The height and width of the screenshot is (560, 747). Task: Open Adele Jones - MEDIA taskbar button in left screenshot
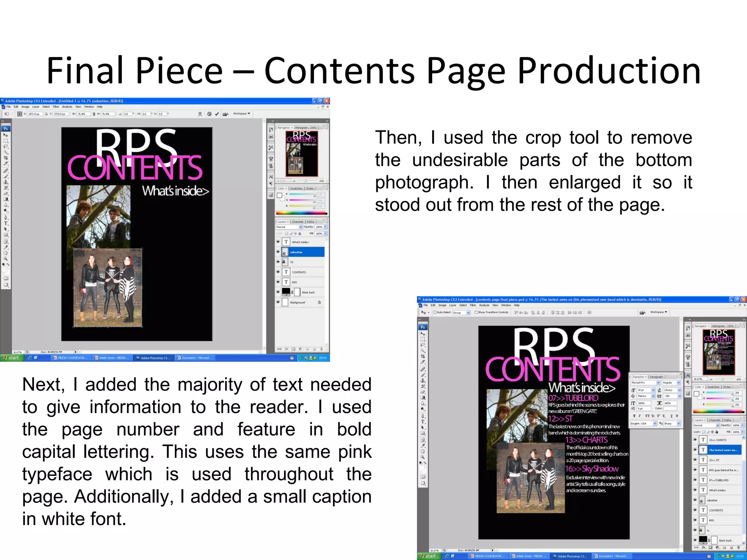point(112,358)
